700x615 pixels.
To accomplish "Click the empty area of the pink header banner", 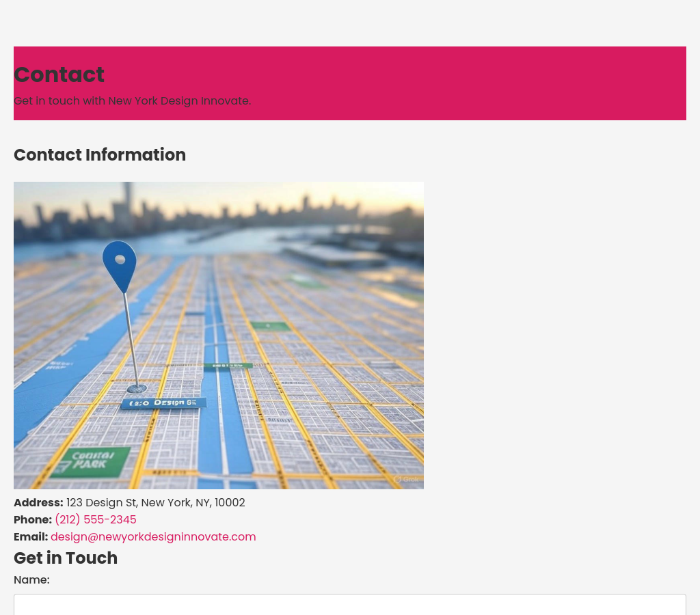I will point(479,82).
